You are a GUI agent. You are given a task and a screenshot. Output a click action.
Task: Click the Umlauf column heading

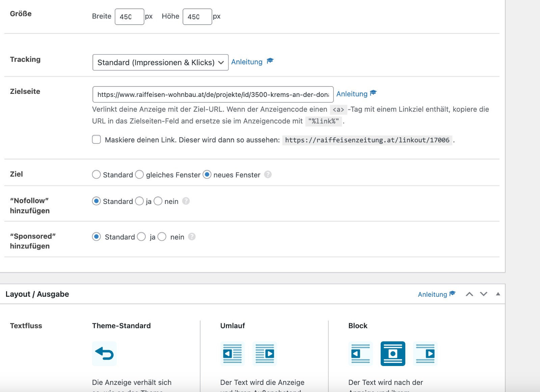[x=233, y=326]
